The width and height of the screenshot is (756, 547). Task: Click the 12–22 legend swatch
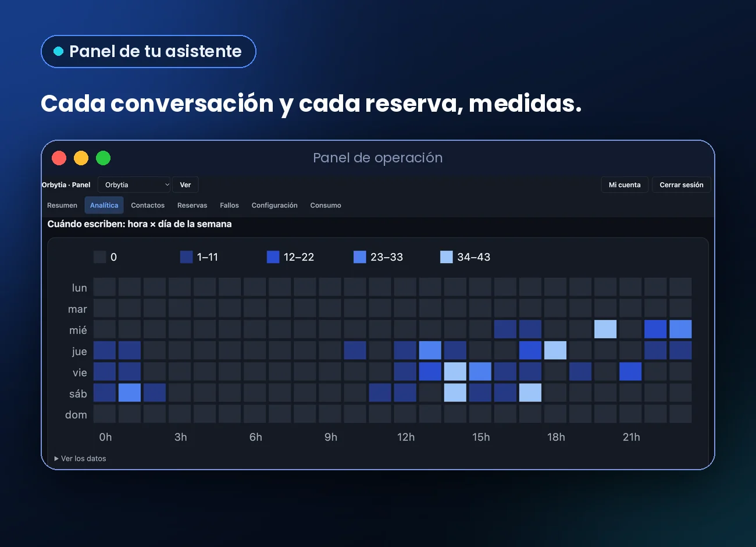[273, 257]
